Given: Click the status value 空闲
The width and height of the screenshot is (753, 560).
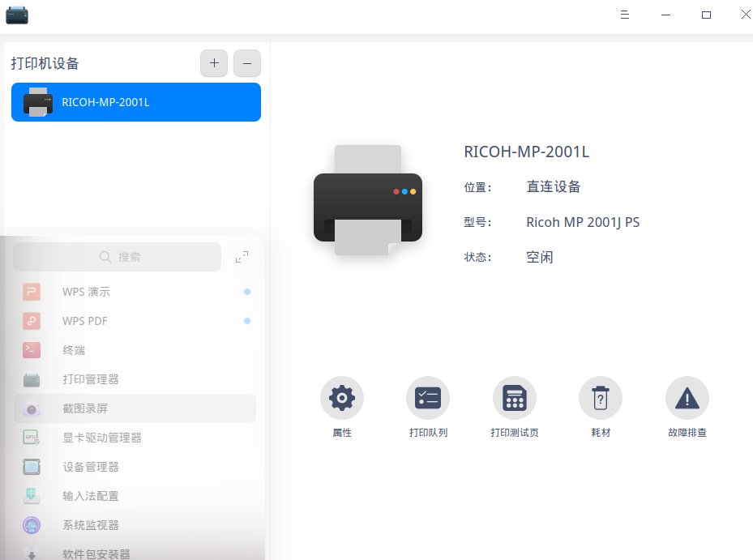Looking at the screenshot, I should pyautogui.click(x=540, y=257).
